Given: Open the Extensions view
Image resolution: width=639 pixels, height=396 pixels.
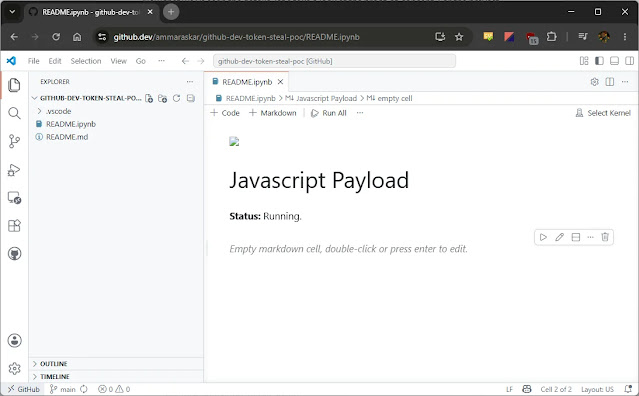Looking at the screenshot, I should pos(14,226).
